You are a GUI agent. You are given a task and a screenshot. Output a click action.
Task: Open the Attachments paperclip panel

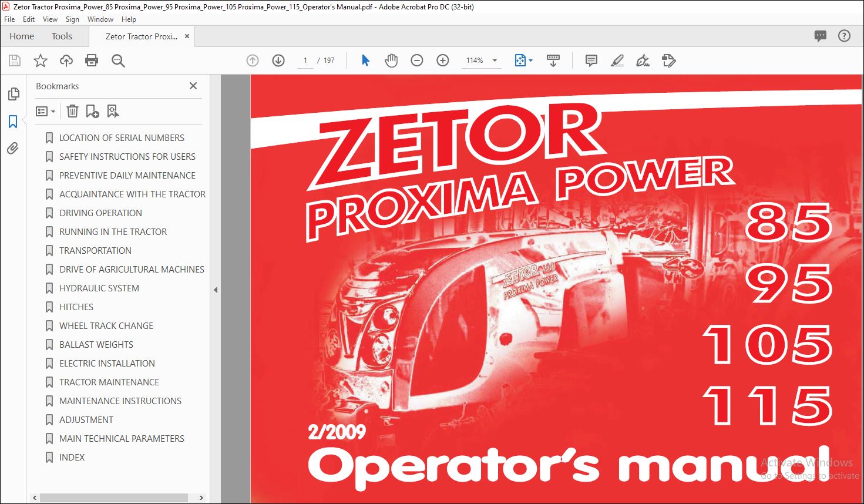click(x=13, y=149)
